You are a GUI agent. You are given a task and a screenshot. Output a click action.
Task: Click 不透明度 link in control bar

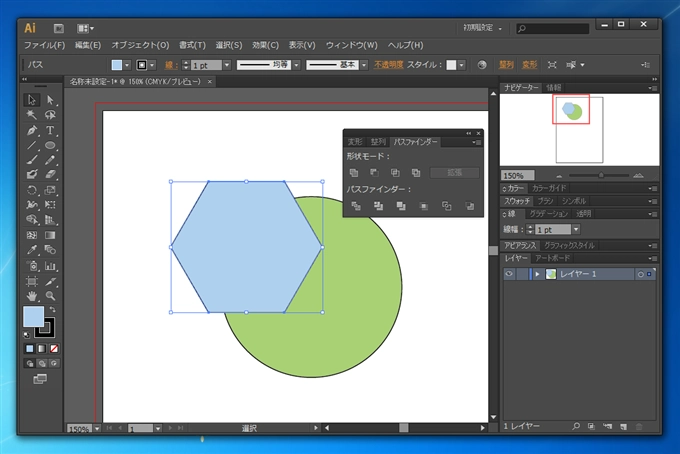point(389,65)
